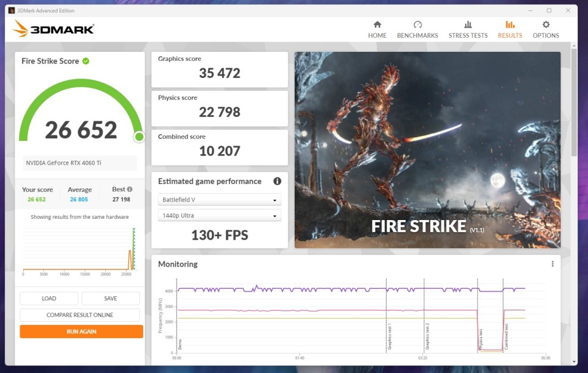The height and width of the screenshot is (373, 588).
Task: Open the Battlefield V game dropdown
Action: (219, 200)
